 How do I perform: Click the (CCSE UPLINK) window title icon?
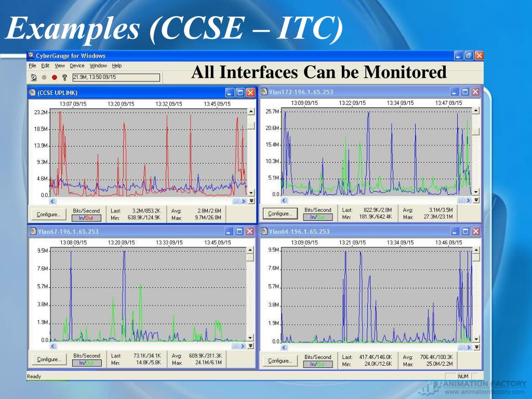(x=33, y=92)
